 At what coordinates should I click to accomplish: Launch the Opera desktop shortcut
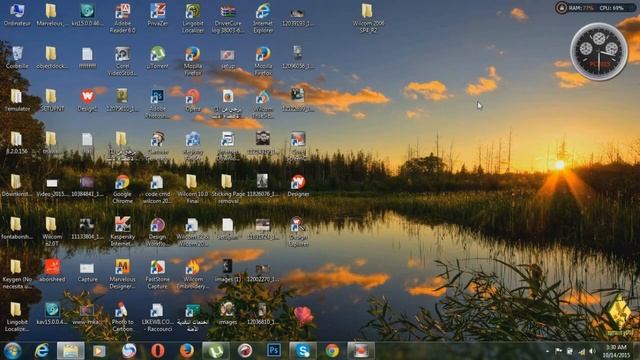pos(192,100)
